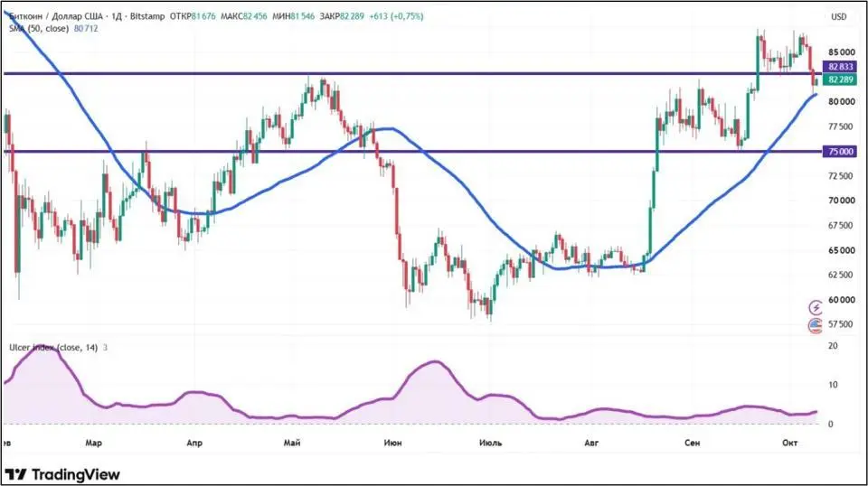Viewport: 868px width, 486px height.
Task: Click the US flag economic event icon
Action: pos(816,326)
